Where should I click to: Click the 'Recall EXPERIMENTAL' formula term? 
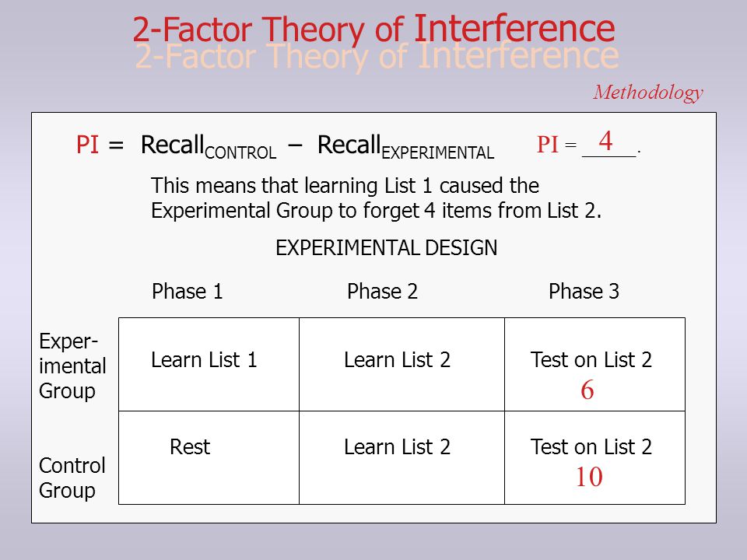point(405,146)
